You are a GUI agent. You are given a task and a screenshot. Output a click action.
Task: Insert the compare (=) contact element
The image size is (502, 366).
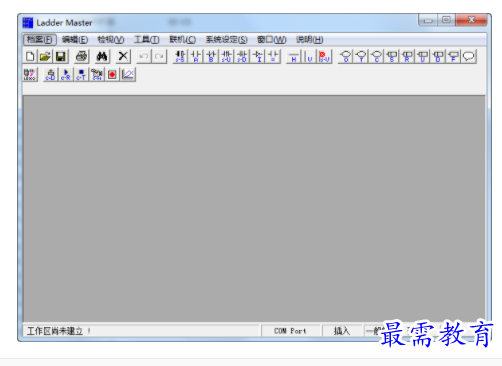(x=273, y=56)
